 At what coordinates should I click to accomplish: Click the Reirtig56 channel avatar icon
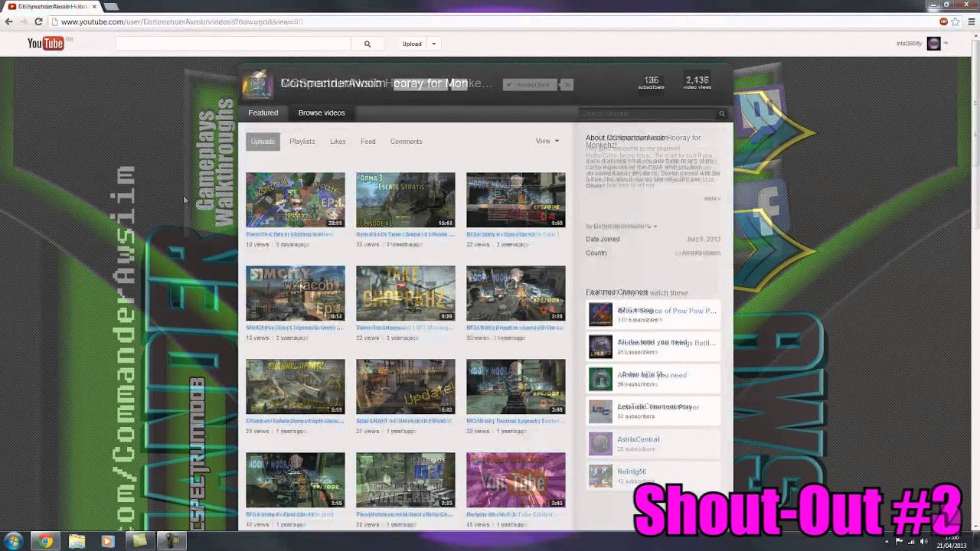point(600,476)
